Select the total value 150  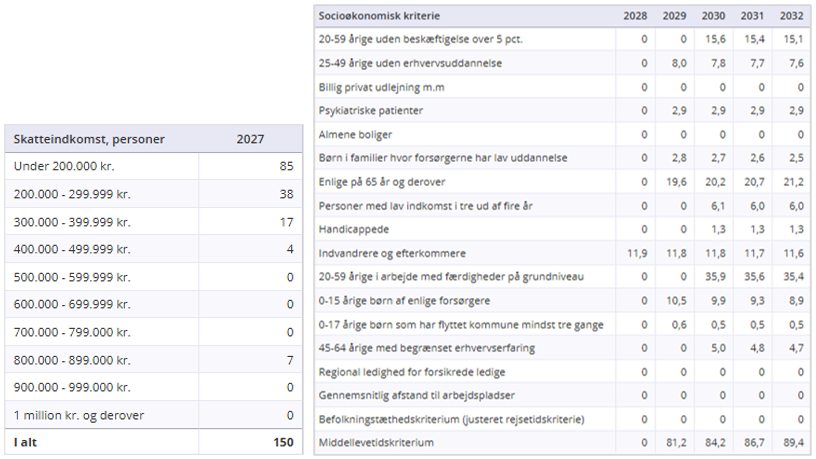(283, 442)
